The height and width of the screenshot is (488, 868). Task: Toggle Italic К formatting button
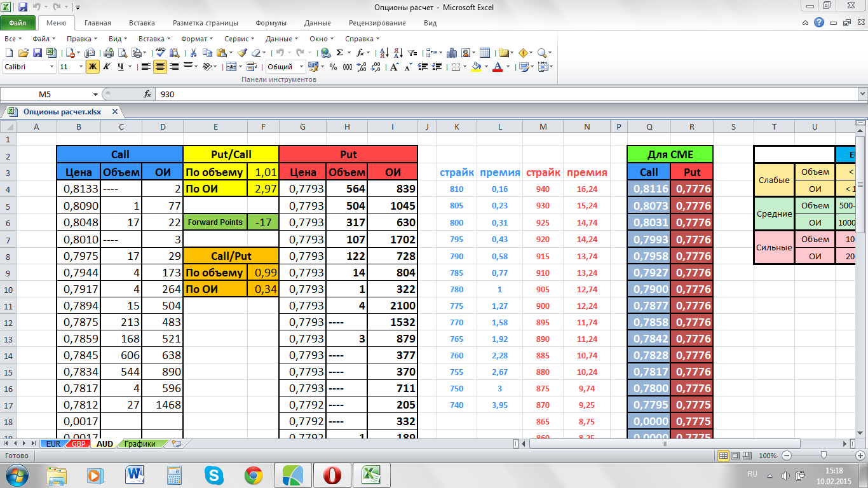pos(106,67)
